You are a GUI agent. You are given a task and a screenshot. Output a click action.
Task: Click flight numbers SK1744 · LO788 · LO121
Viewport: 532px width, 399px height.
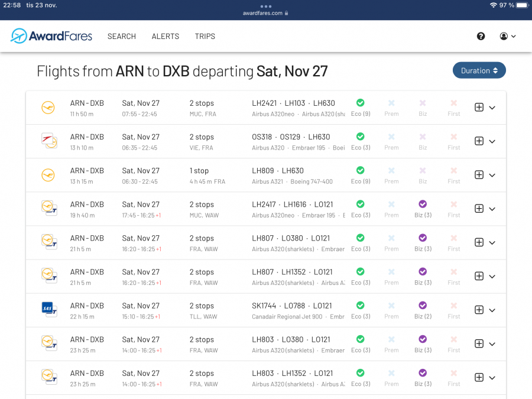(292, 306)
